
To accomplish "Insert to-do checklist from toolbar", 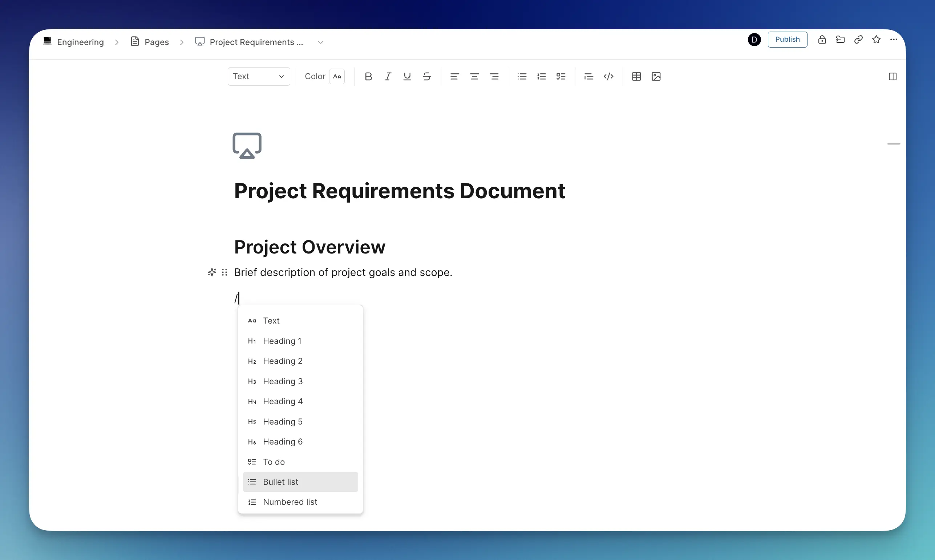I will (561, 77).
